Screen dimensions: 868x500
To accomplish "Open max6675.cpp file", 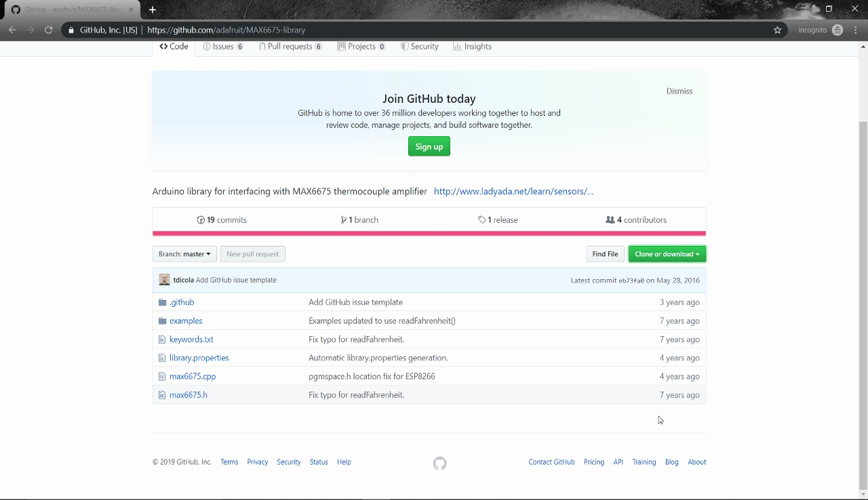I will point(193,376).
